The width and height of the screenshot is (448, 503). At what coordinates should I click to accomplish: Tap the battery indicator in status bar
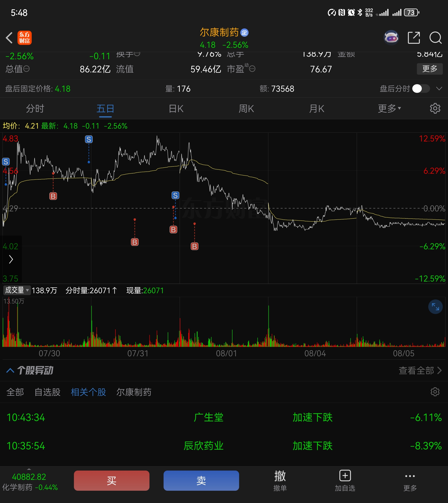click(x=412, y=12)
